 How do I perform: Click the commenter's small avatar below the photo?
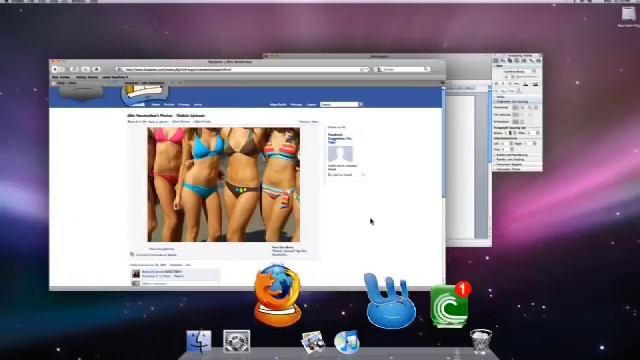(136, 274)
